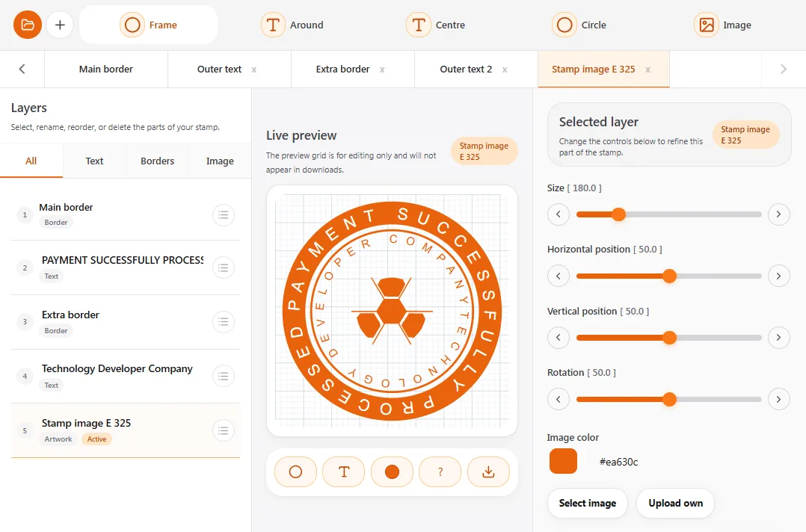Click the plus add-new button
The image size is (806, 532).
(60, 25)
